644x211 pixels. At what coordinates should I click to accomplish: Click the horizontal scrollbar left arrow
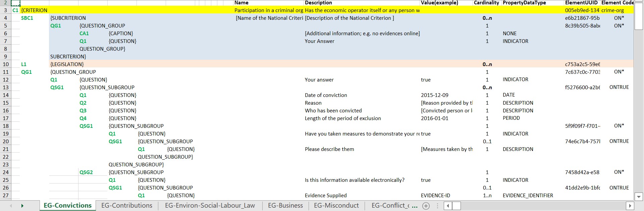[x=448, y=206]
